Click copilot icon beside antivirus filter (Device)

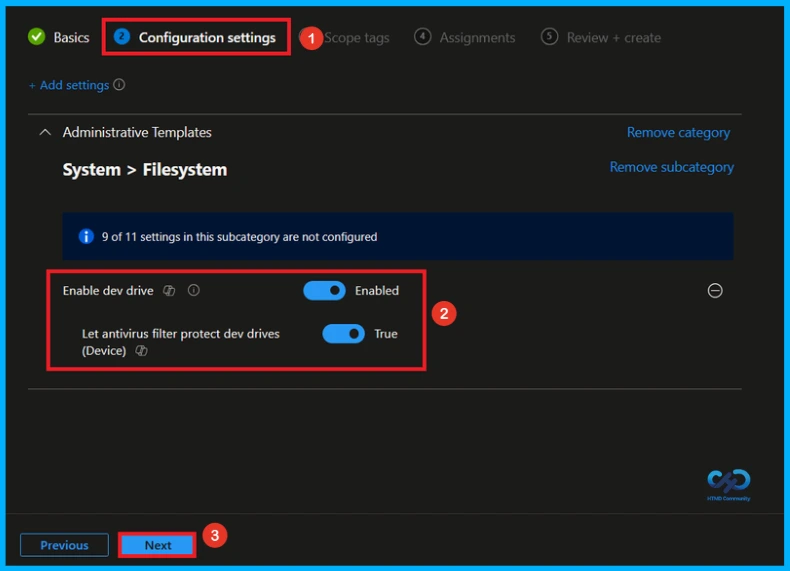click(x=142, y=351)
